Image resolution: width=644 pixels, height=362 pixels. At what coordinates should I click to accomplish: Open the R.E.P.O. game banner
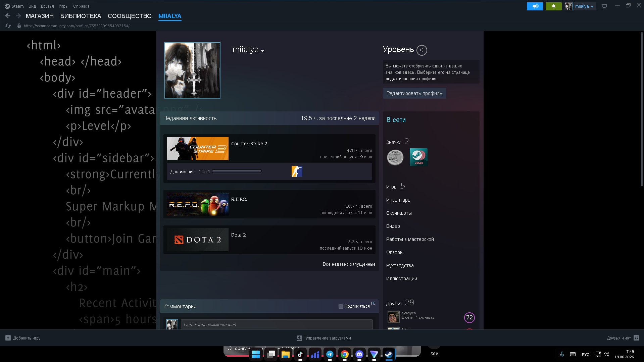tap(197, 204)
